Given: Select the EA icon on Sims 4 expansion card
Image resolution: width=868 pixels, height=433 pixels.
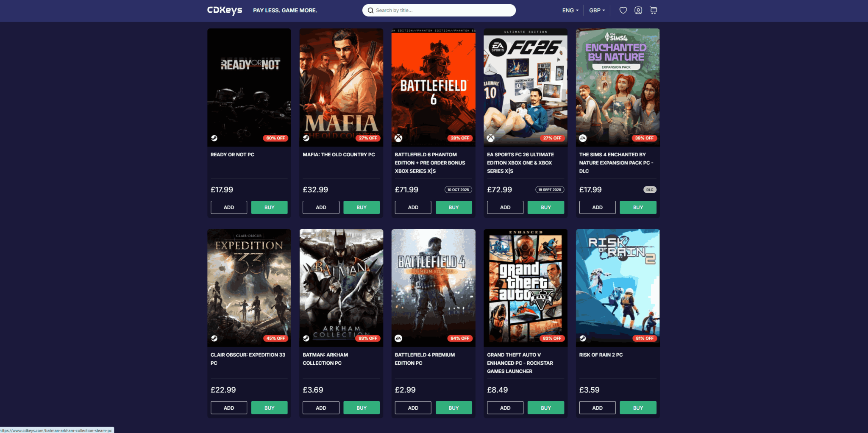Looking at the screenshot, I should pyautogui.click(x=584, y=138).
